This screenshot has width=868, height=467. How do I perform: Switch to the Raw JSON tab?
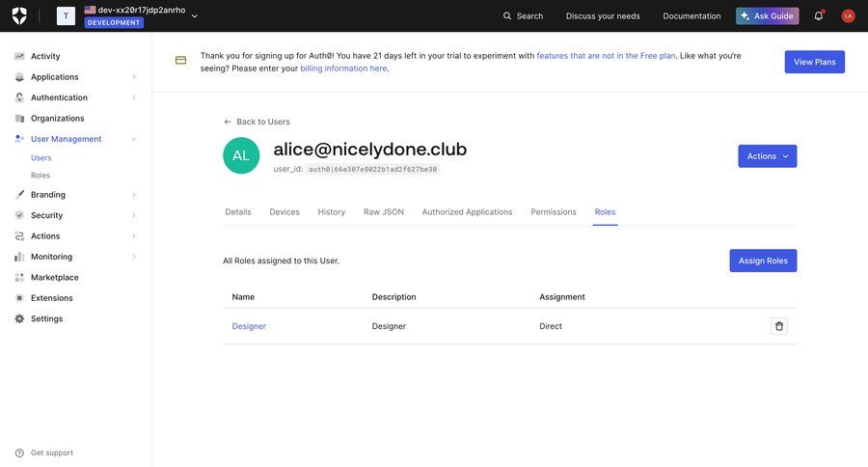[384, 212]
